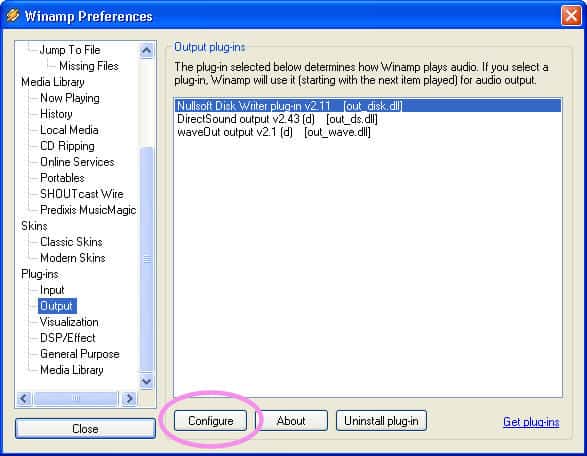Click the tree scrollbar down arrow
587x456 pixels.
(146, 381)
